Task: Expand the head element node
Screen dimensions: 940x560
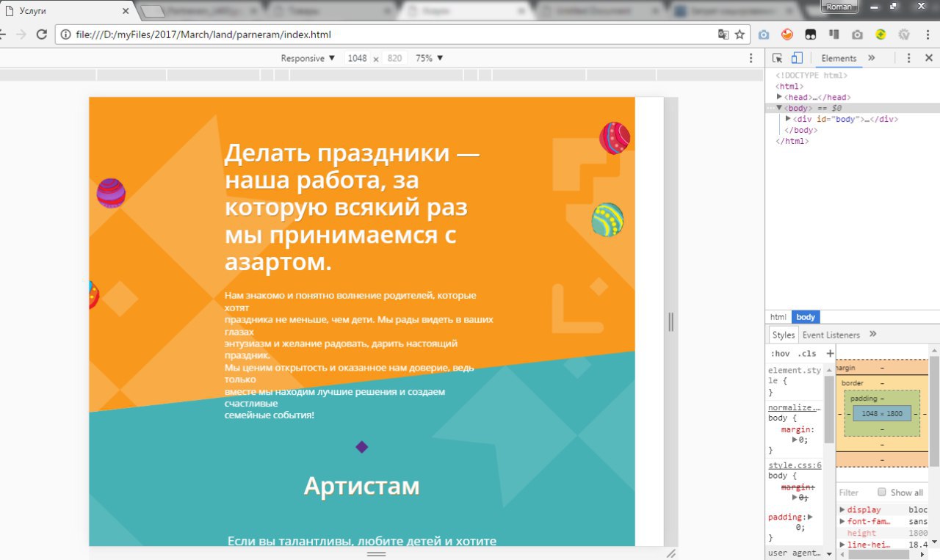Action: click(x=780, y=97)
